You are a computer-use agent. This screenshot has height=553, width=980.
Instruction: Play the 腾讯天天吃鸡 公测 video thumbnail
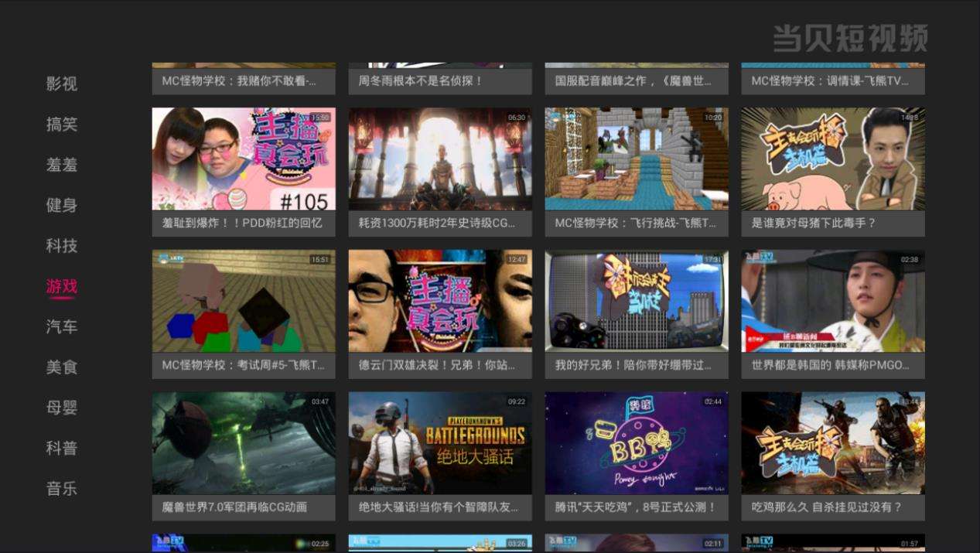(x=637, y=443)
